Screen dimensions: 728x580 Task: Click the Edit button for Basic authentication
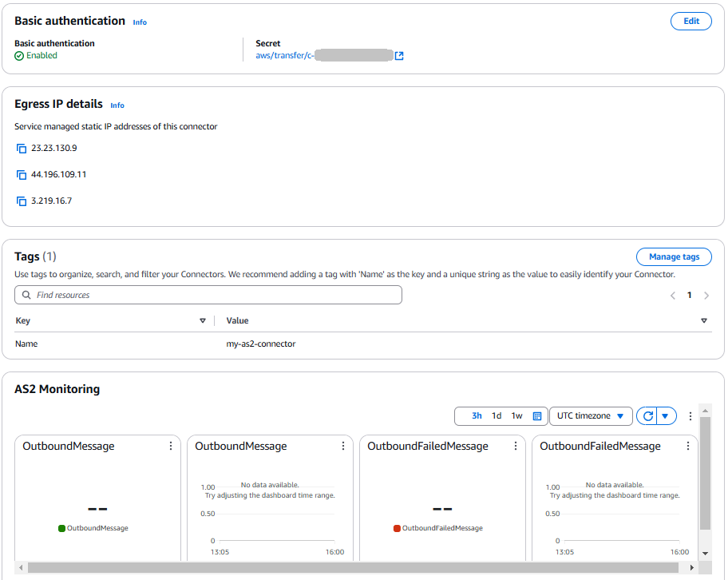(x=690, y=21)
